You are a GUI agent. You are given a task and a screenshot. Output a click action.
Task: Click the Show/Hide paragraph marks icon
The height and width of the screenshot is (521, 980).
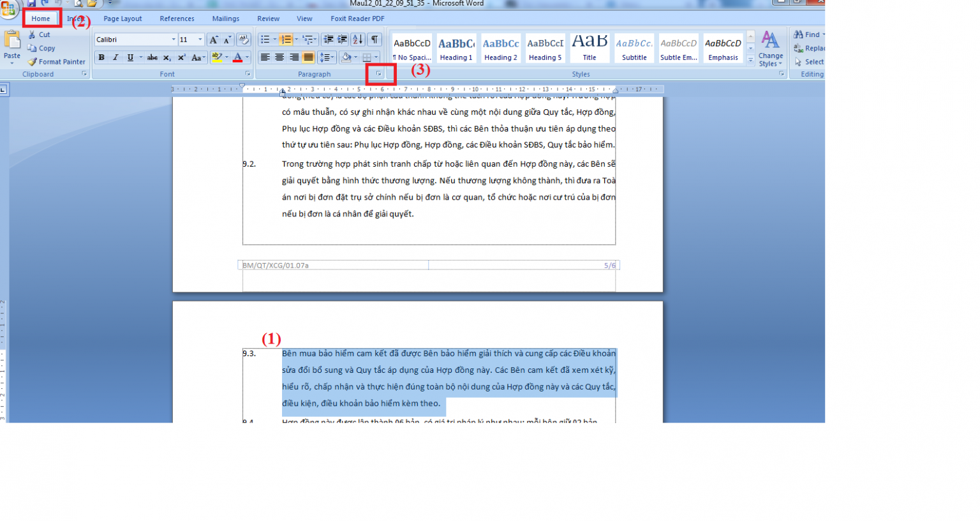375,40
